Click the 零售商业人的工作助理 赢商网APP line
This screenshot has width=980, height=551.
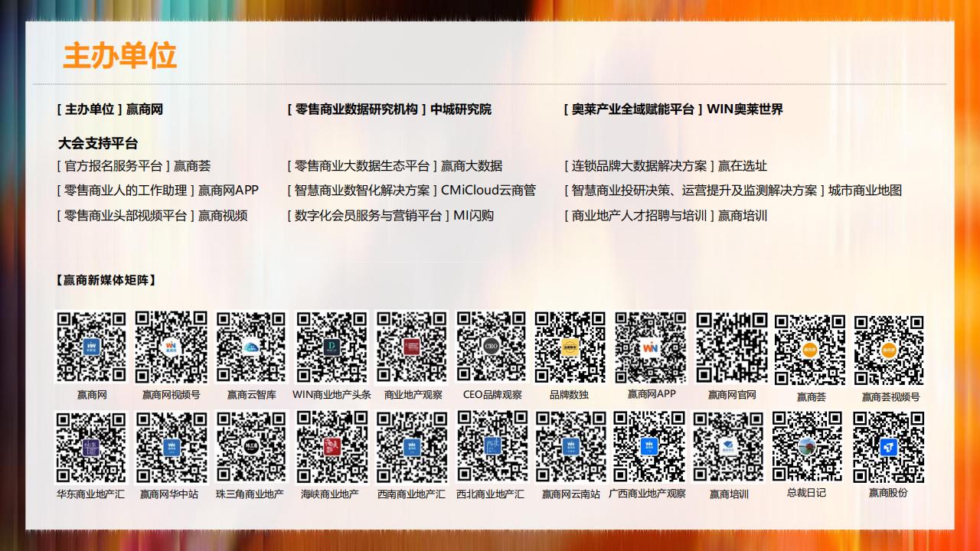[158, 191]
